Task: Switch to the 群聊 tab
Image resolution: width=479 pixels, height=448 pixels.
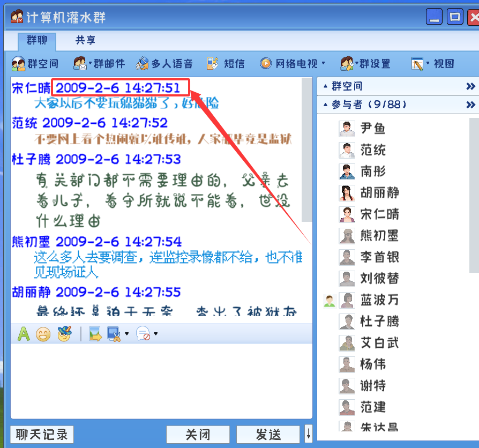Action: tap(37, 41)
